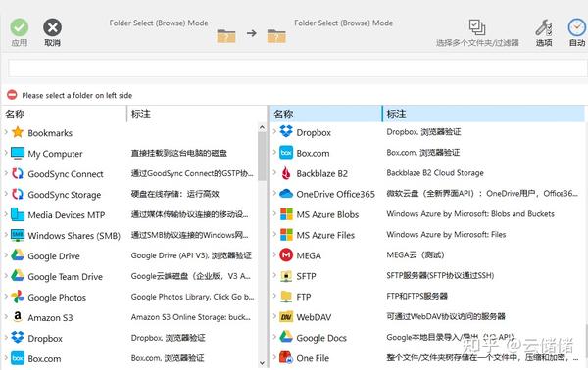The image size is (588, 370).
Task: Click left panel scrollbar down arrow
Action: (x=262, y=363)
